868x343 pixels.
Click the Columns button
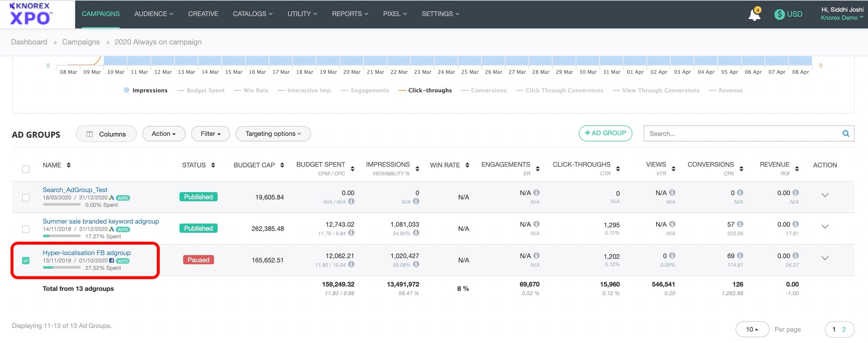106,134
